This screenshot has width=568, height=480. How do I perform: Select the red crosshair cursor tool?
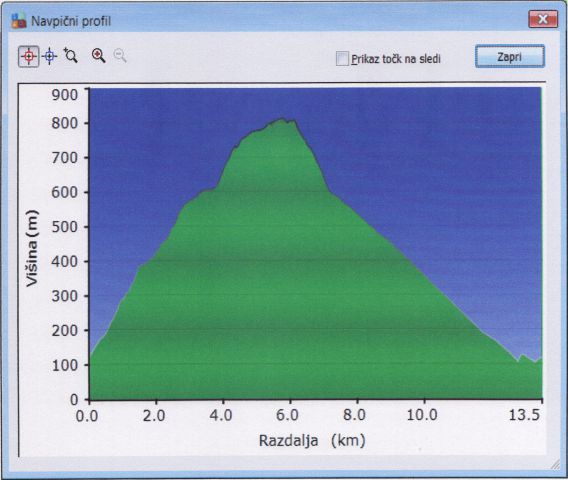[x=29, y=56]
